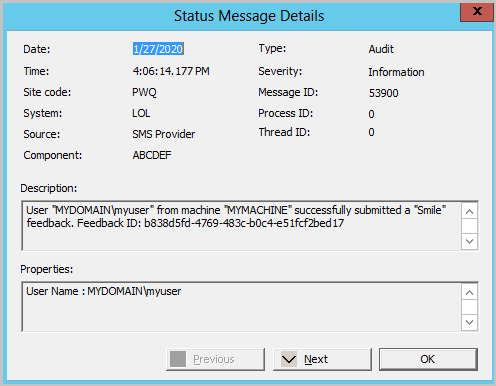Click inside the Description text box
Image resolution: width=496 pixels, height=386 pixels.
point(241,226)
